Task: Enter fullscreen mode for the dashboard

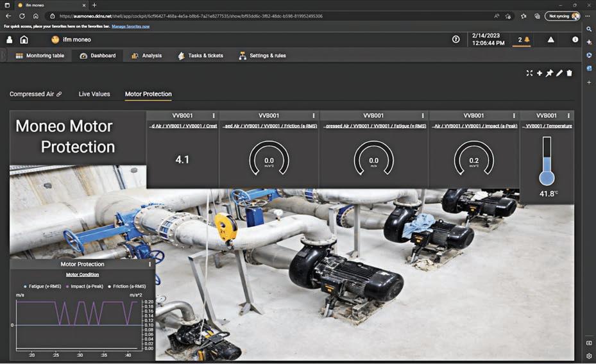Action: [x=529, y=74]
